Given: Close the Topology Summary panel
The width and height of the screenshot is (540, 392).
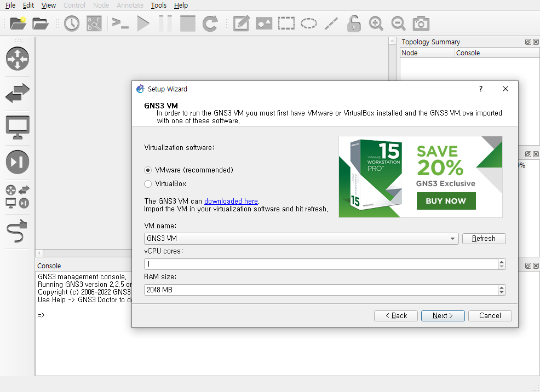Looking at the screenshot, I should point(536,42).
